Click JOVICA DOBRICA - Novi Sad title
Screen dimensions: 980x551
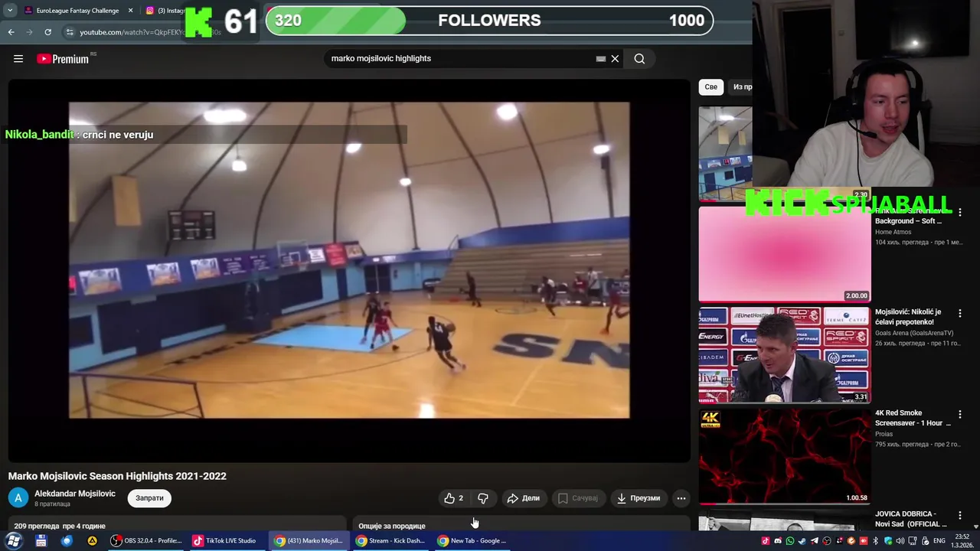(913, 519)
